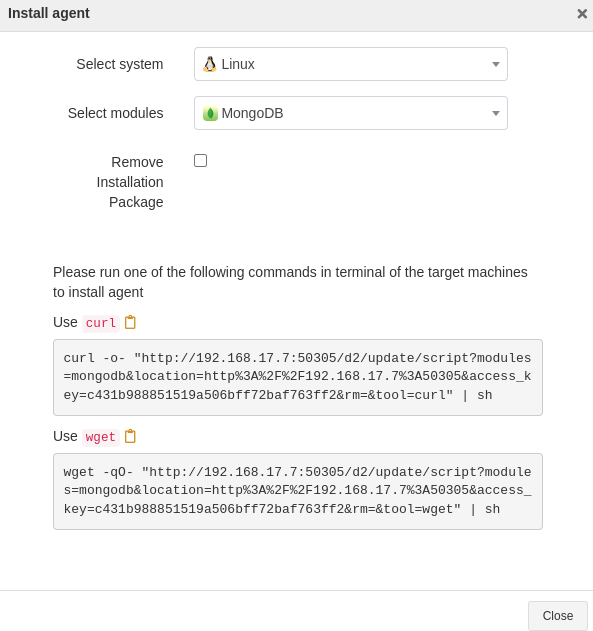Expand the Select modules MongoDB dropdown
The width and height of the screenshot is (593, 631).
pyautogui.click(x=351, y=113)
